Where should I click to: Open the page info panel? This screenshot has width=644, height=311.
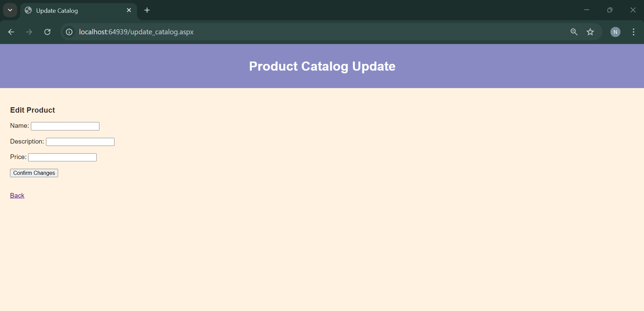(69, 32)
